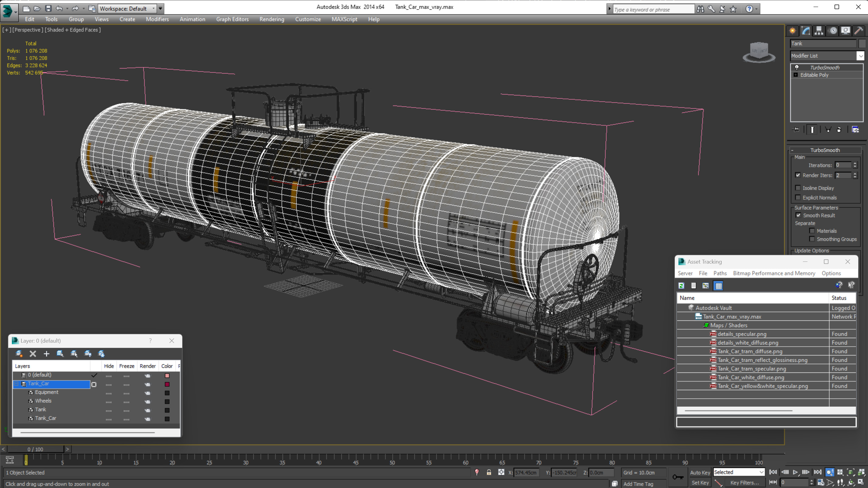Select Tank_Car_tram_diffuse.png in asset list
Viewport: 868px width, 488px height.
coord(750,351)
